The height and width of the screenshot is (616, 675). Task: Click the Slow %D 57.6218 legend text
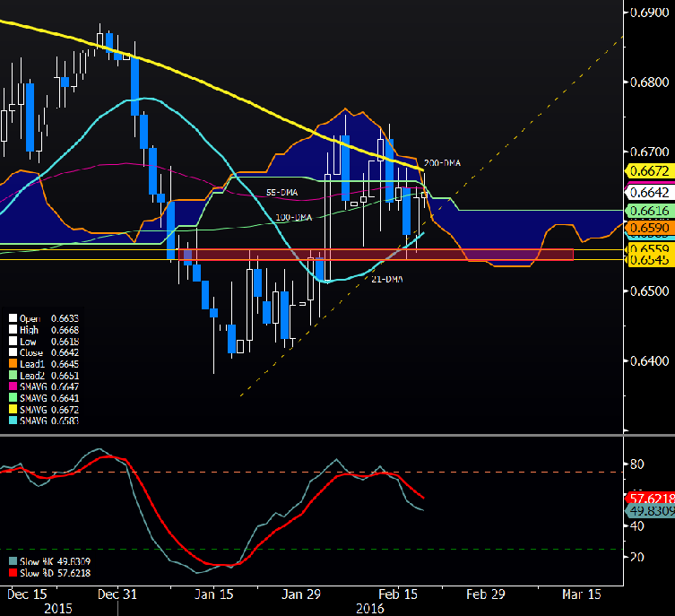tap(55, 573)
